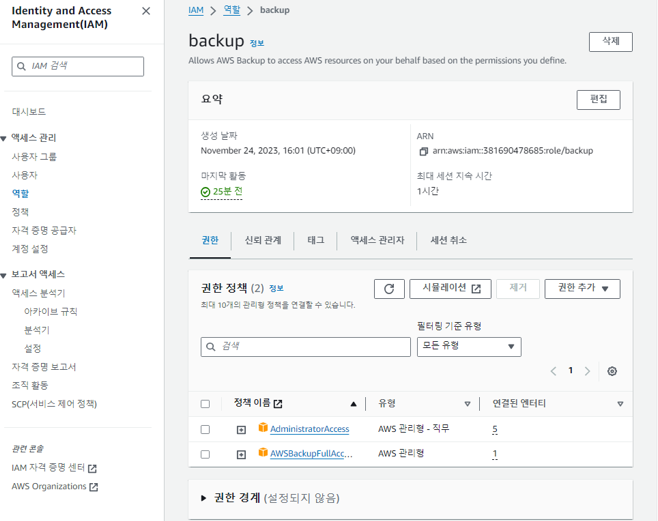Select the 권한 tab

click(x=210, y=240)
